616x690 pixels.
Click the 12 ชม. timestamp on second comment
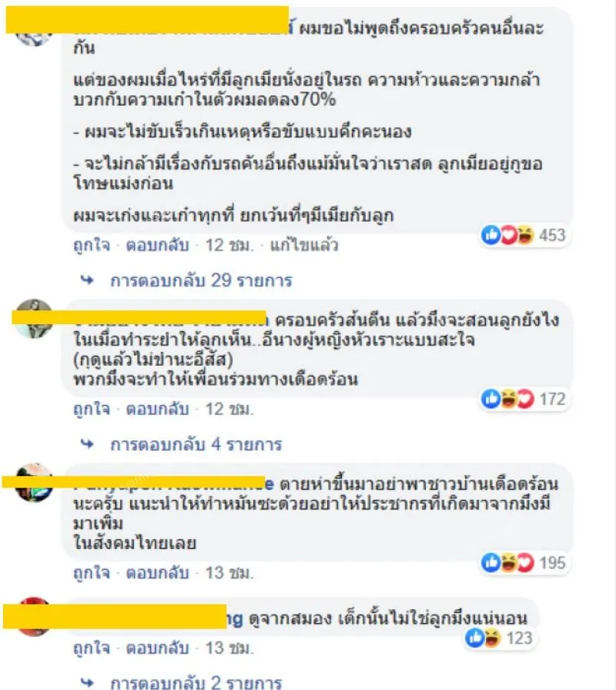pos(229,409)
